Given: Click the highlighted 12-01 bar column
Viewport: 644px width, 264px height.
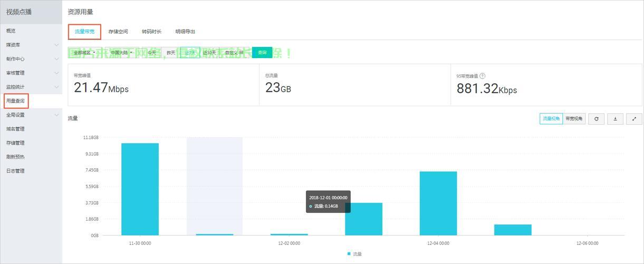Looking at the screenshot, I should tap(215, 186).
